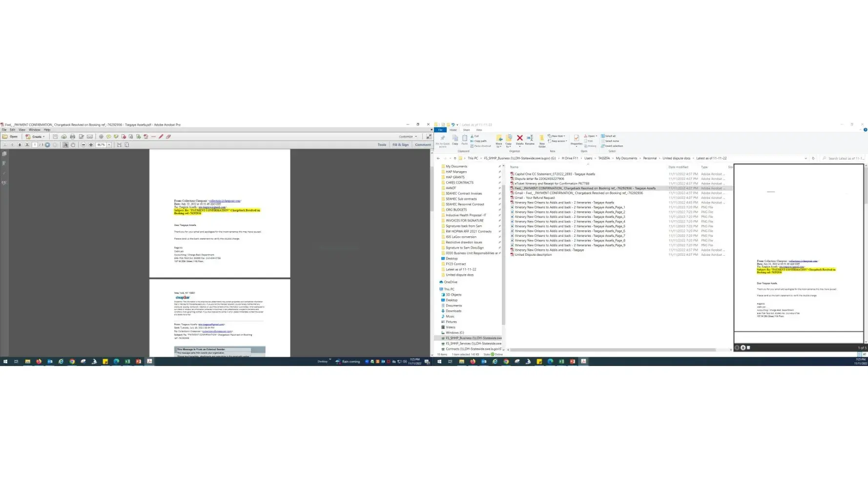This screenshot has height=488, width=868.
Task: Click the up one level arrow in Explorer
Action: (455, 158)
